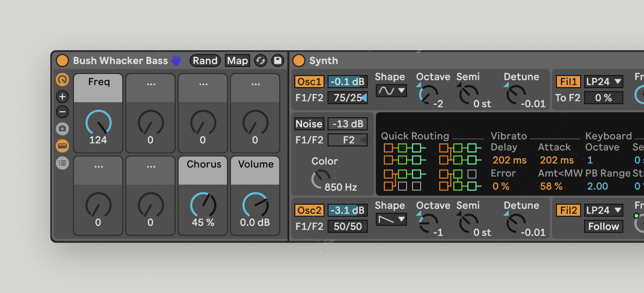Image resolution: width=644 pixels, height=293 pixels.
Task: Click the hot-swap hand icon on Bush Whacker Bass
Action: pos(176,60)
